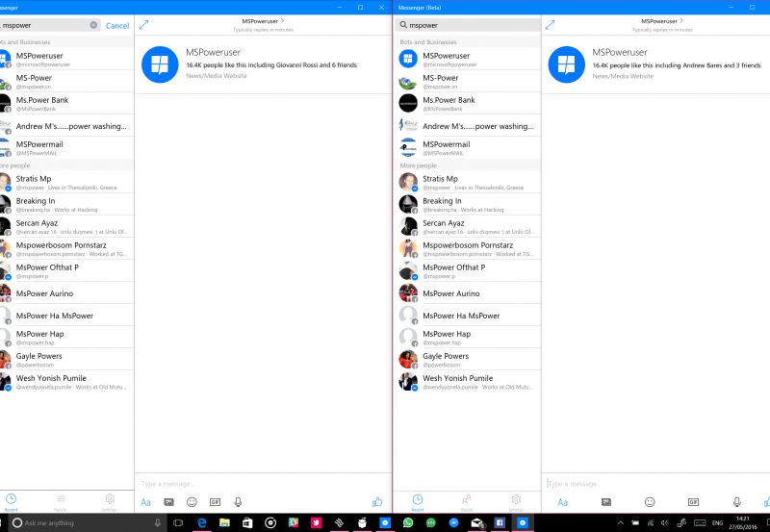This screenshot has width=770, height=532.
Task: Open the Settings tab in the Messenger (Beta) window
Action: pyautogui.click(x=516, y=502)
